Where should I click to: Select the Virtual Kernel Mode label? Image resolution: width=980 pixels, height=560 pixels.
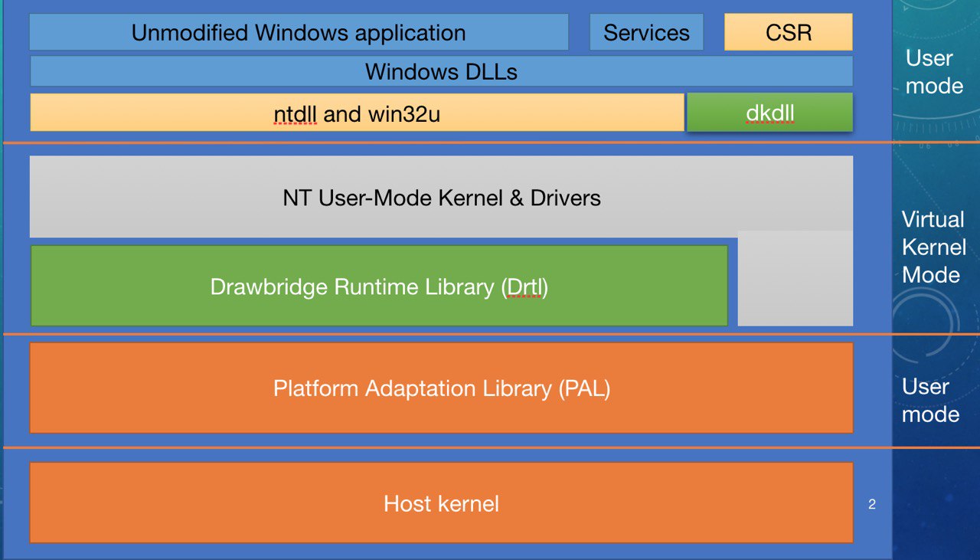click(934, 247)
